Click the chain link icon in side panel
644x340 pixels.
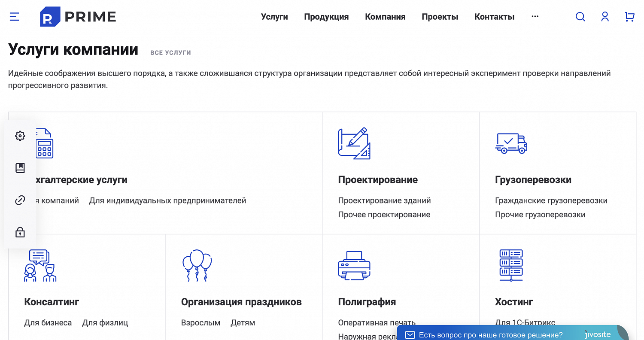click(x=20, y=200)
